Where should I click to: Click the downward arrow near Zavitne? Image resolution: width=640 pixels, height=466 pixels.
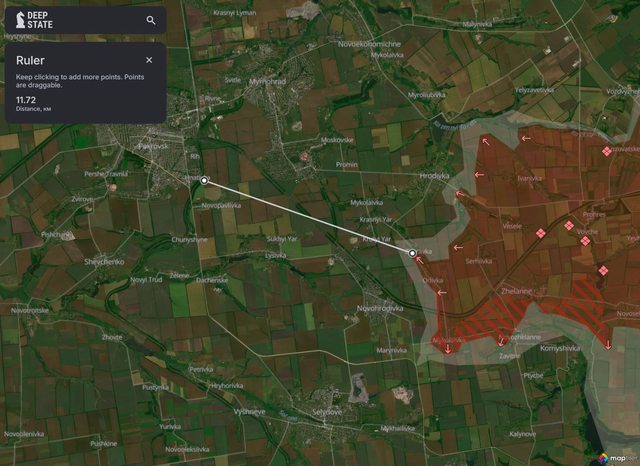click(x=502, y=342)
